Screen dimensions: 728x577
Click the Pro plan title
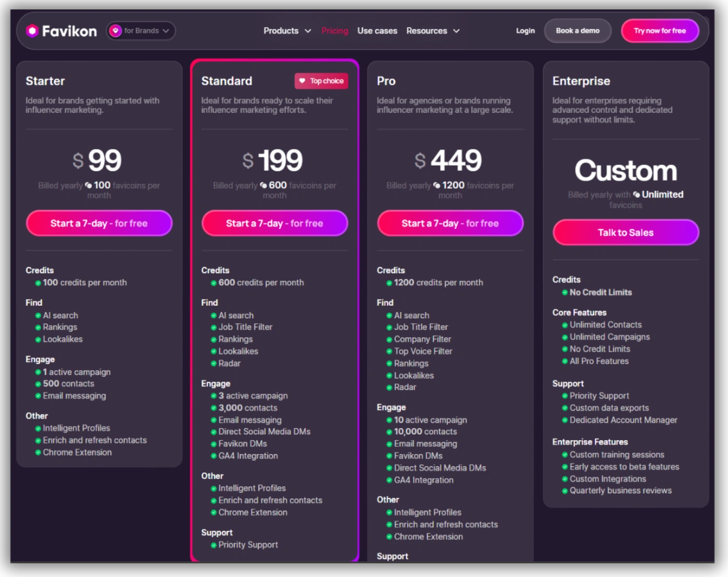(386, 81)
